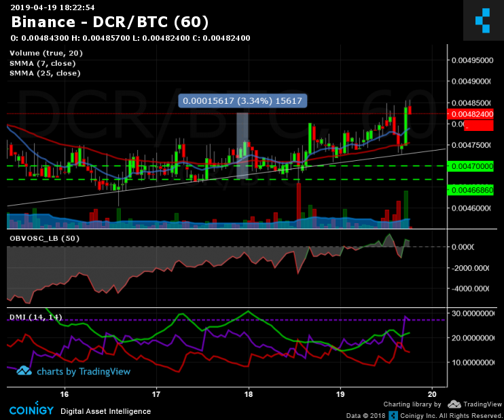504x420 pixels.
Task: Click the OBV axis value -2000.0000
Action: point(470,268)
